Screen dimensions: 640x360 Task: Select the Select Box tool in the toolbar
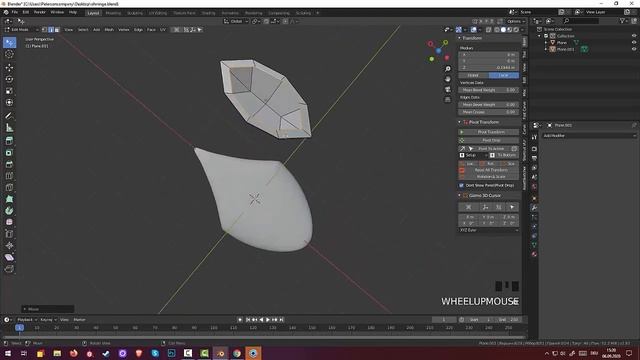(9, 43)
